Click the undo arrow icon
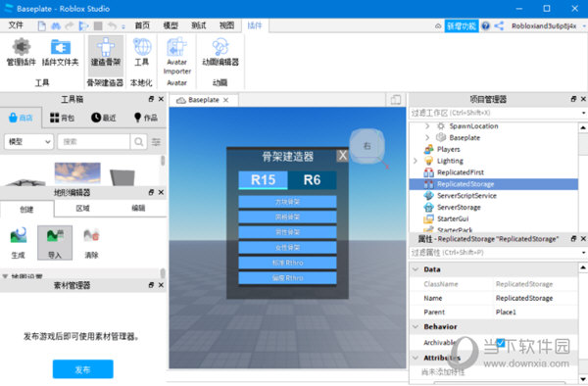588x386 pixels. click(x=112, y=25)
